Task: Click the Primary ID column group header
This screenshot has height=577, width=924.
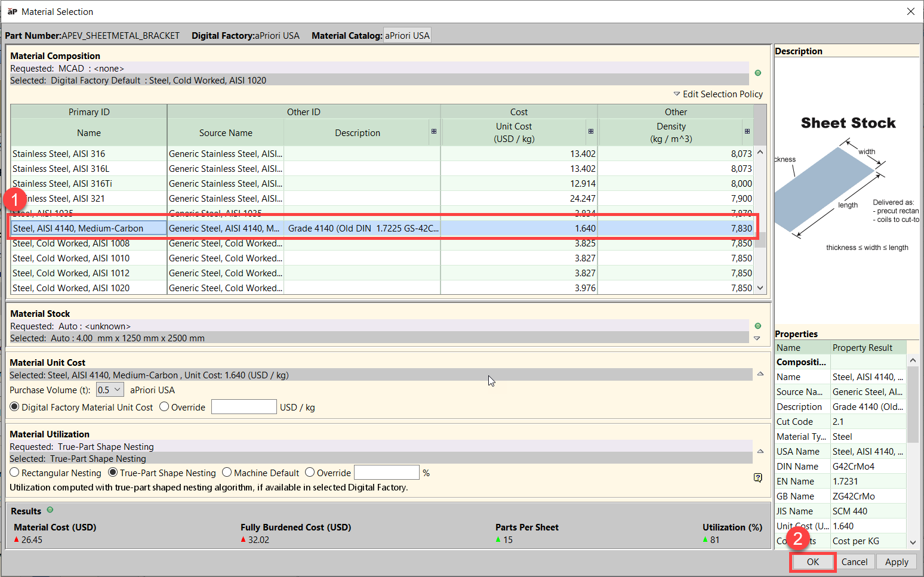Action: click(x=89, y=112)
